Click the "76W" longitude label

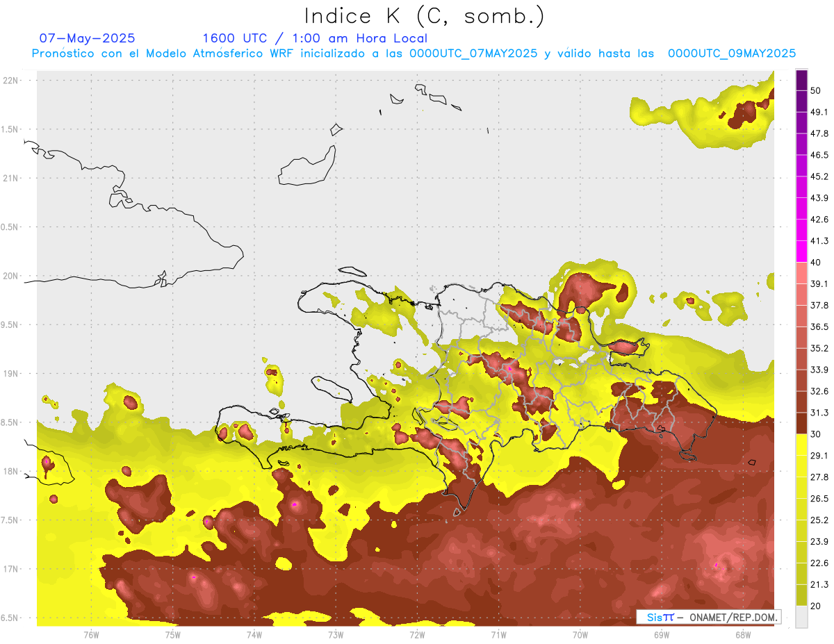(91, 634)
